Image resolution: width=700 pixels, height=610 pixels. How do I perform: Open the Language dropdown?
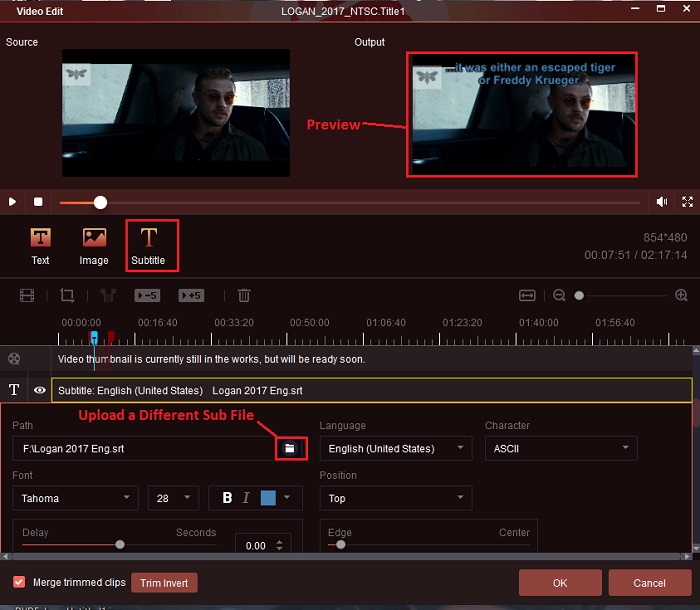pyautogui.click(x=396, y=448)
